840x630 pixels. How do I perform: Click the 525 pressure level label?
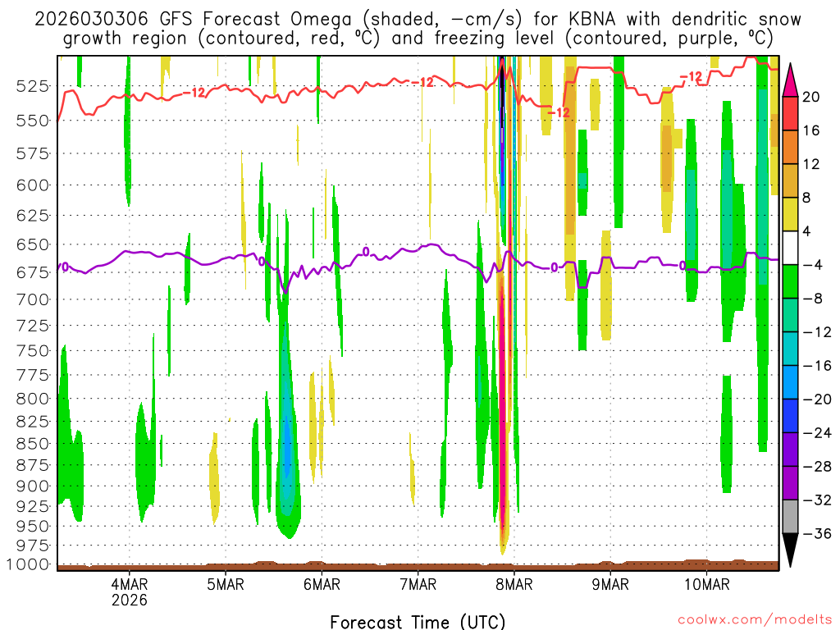point(32,85)
